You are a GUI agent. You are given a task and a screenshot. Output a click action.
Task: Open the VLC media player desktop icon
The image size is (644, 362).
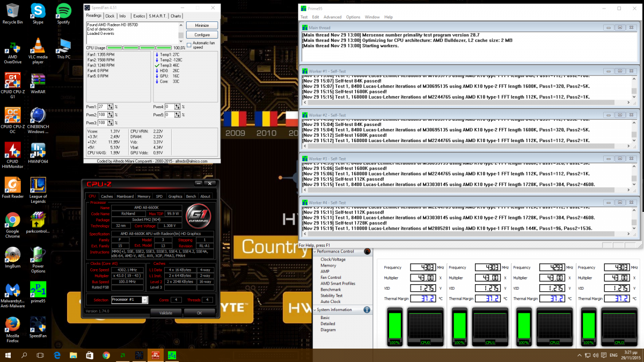click(x=38, y=50)
